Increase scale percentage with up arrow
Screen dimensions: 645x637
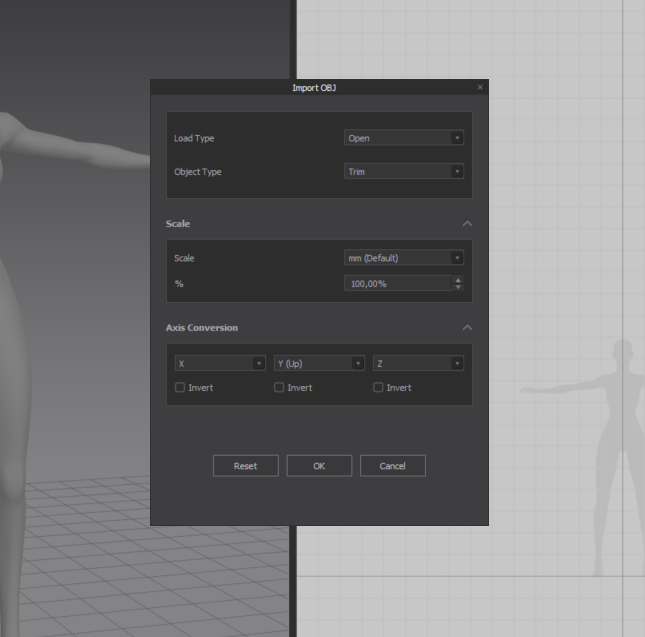pos(458,280)
